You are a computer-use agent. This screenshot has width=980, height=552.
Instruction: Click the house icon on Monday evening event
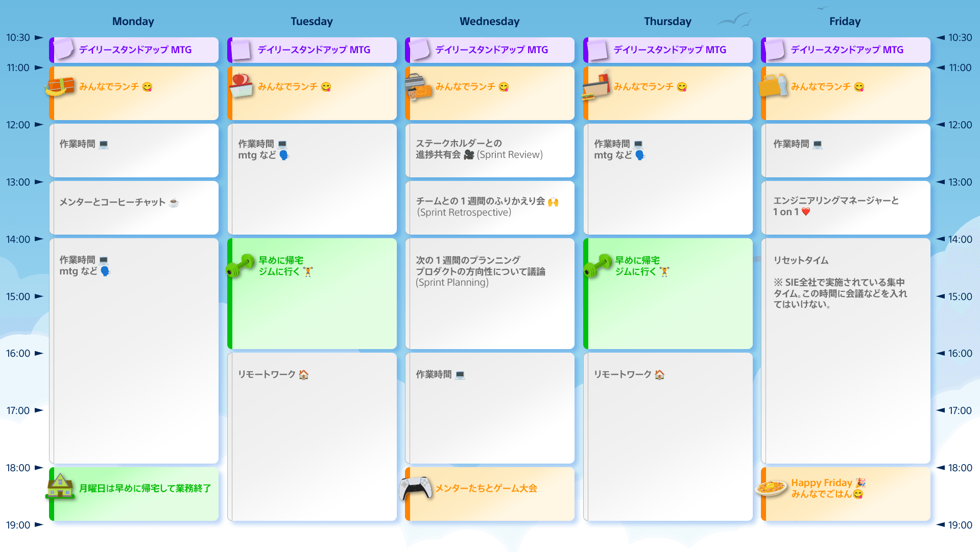pyautogui.click(x=60, y=486)
